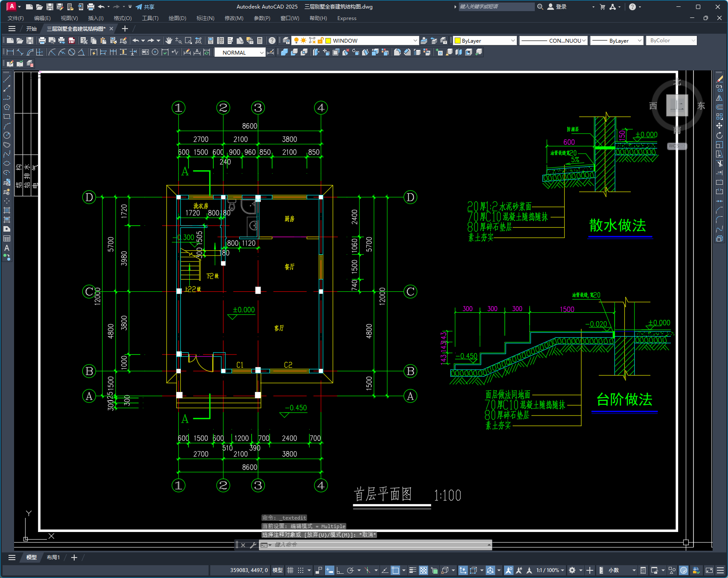Click the DWF publish icon
728x578 pixels.
(72, 41)
